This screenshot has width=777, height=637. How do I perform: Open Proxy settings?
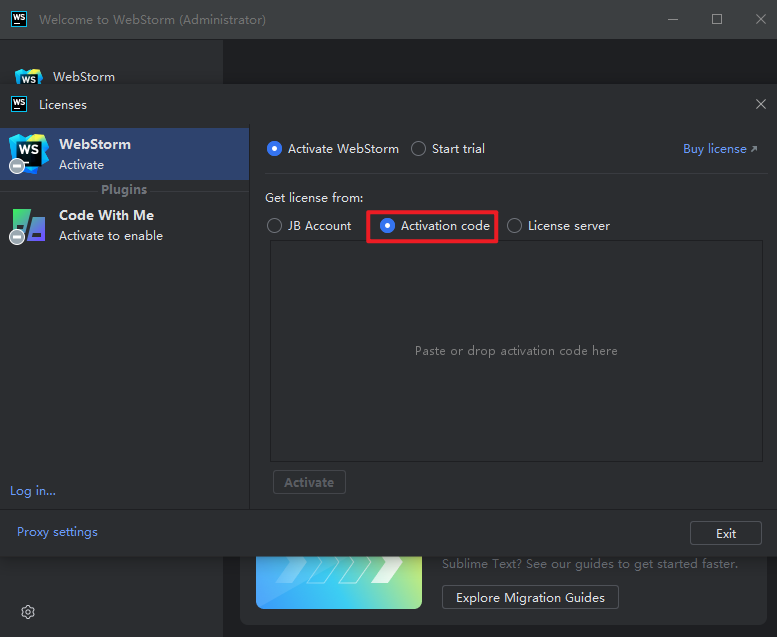pyautogui.click(x=57, y=532)
